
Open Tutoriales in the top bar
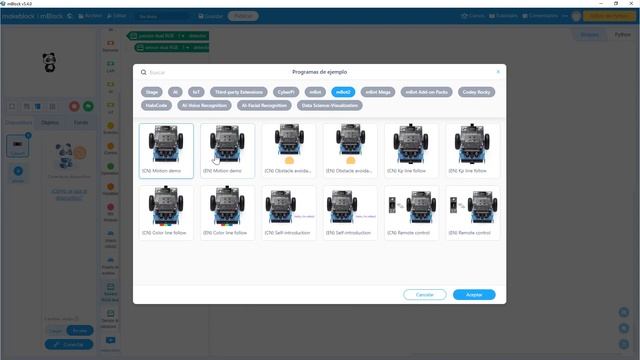503,16
